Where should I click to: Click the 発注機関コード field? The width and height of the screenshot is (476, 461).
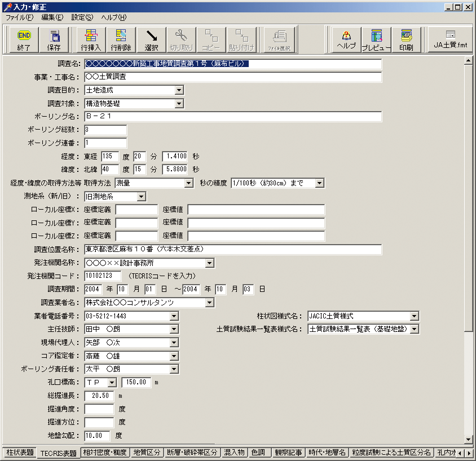(103, 276)
